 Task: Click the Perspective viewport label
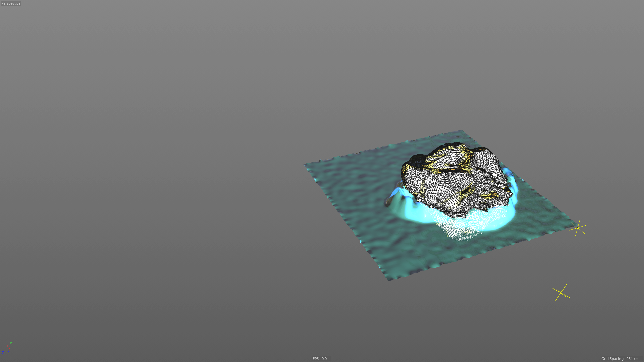coord(11,3)
